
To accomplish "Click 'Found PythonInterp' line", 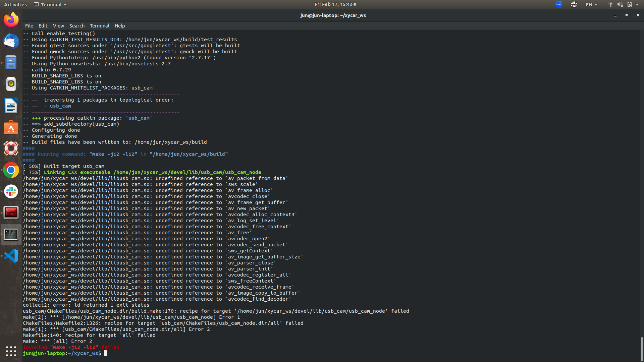I will coord(119,58).
